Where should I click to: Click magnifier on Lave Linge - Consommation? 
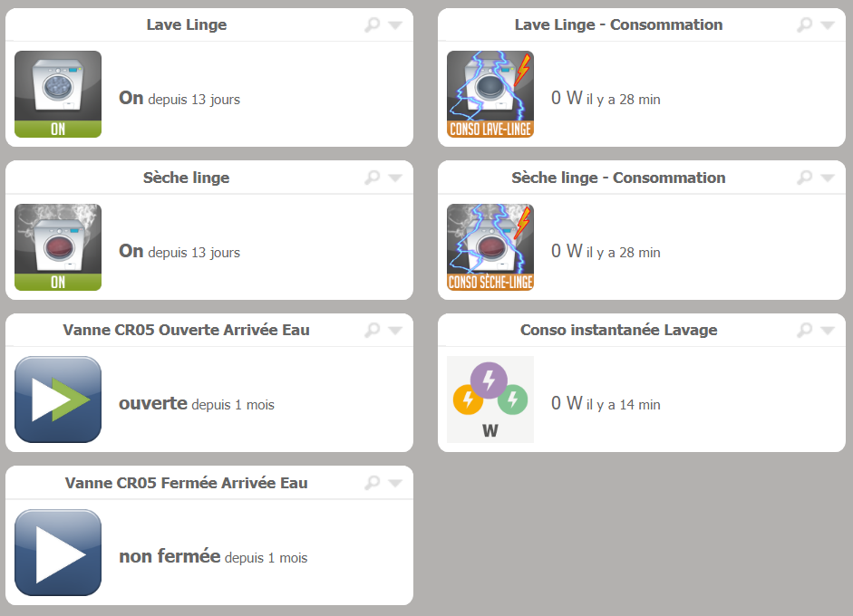pyautogui.click(x=804, y=25)
